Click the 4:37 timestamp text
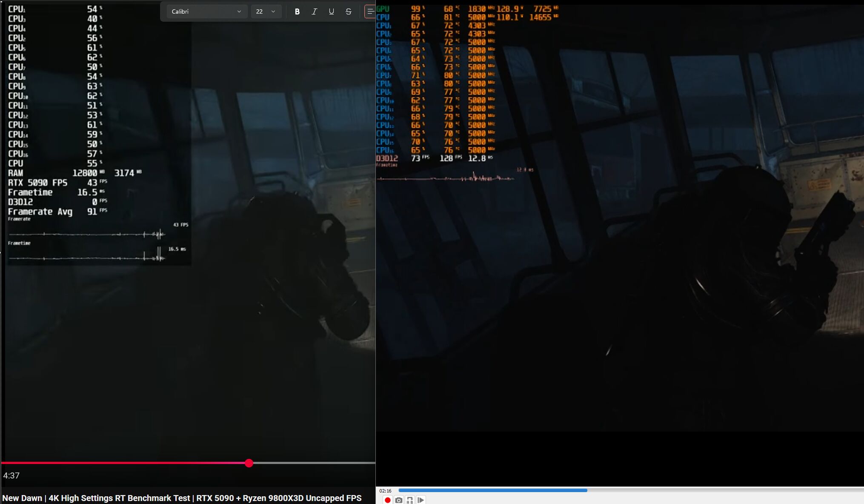The height and width of the screenshot is (504, 864). [x=11, y=475]
